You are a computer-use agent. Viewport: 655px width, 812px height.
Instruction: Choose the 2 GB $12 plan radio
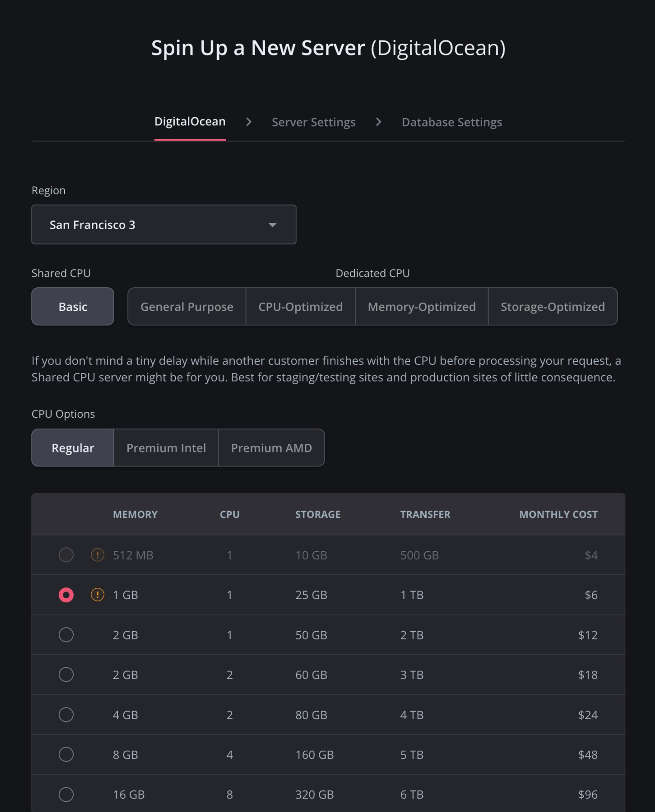(66, 635)
